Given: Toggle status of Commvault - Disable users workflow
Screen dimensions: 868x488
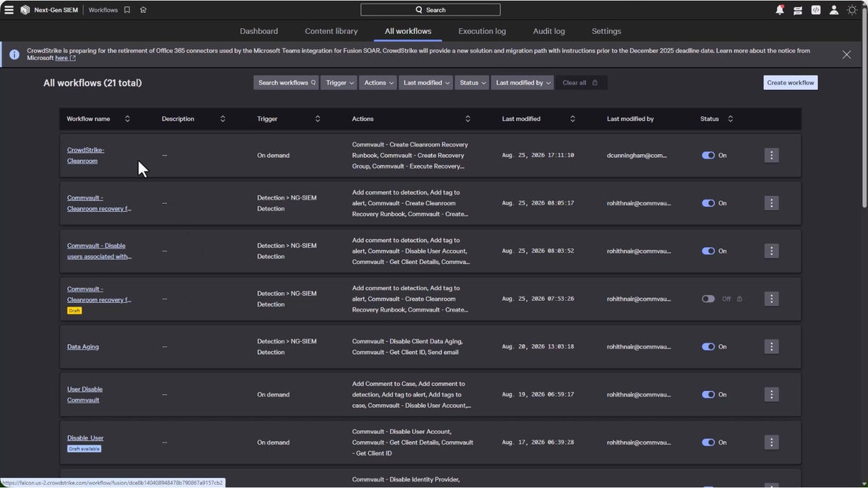Looking at the screenshot, I should pyautogui.click(x=708, y=251).
